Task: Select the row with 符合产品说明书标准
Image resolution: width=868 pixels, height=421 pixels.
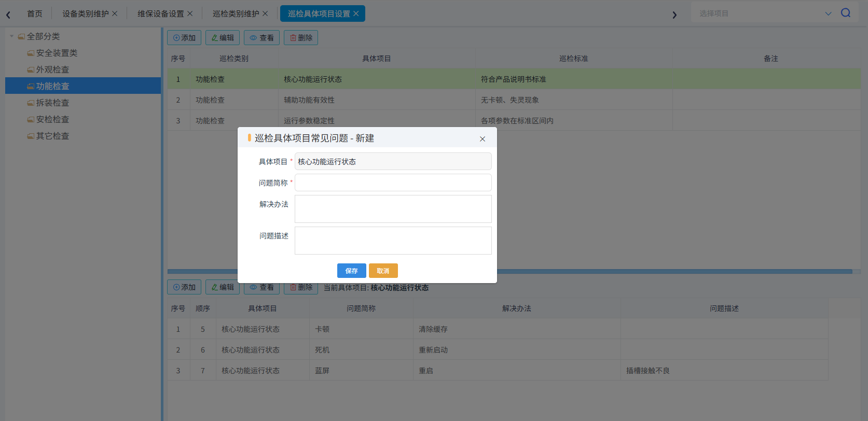Action: click(514, 79)
